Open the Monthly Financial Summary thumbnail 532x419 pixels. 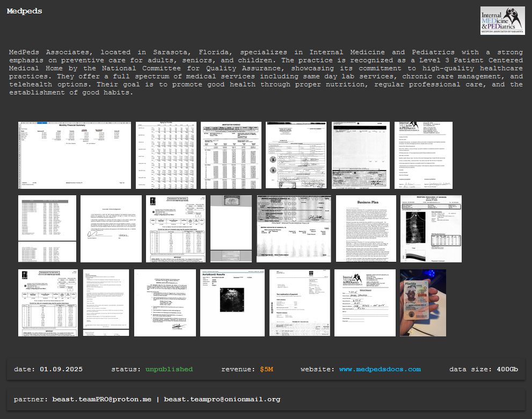(75, 155)
